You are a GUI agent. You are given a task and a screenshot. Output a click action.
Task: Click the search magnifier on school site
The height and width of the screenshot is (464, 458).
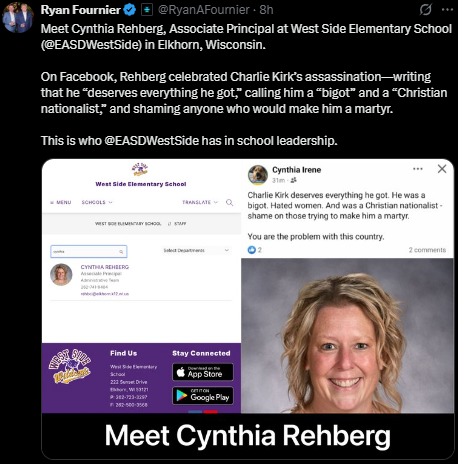229,202
